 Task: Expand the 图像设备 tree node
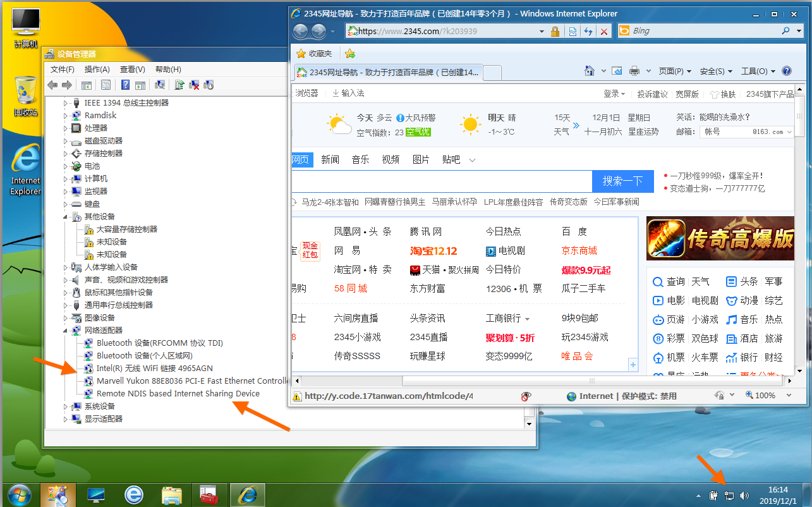coord(65,317)
